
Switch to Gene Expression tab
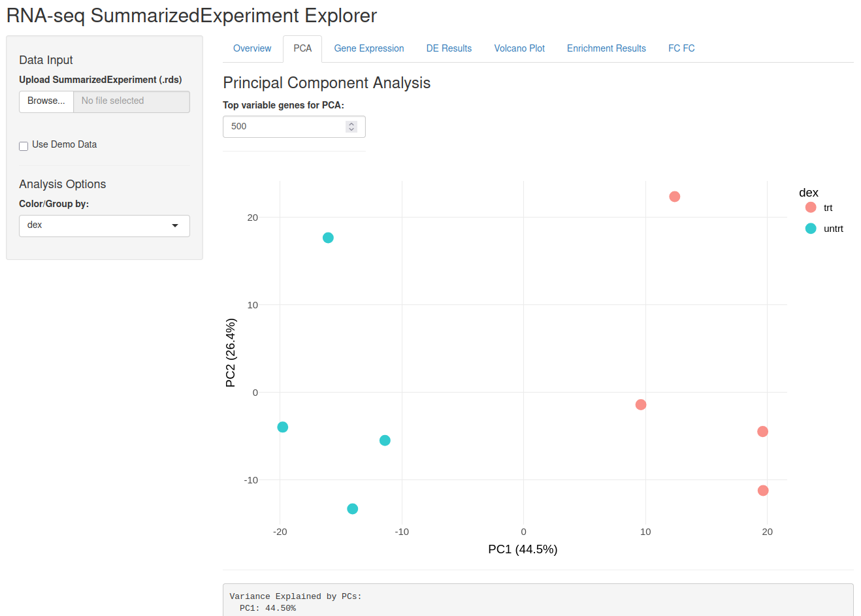[369, 48]
